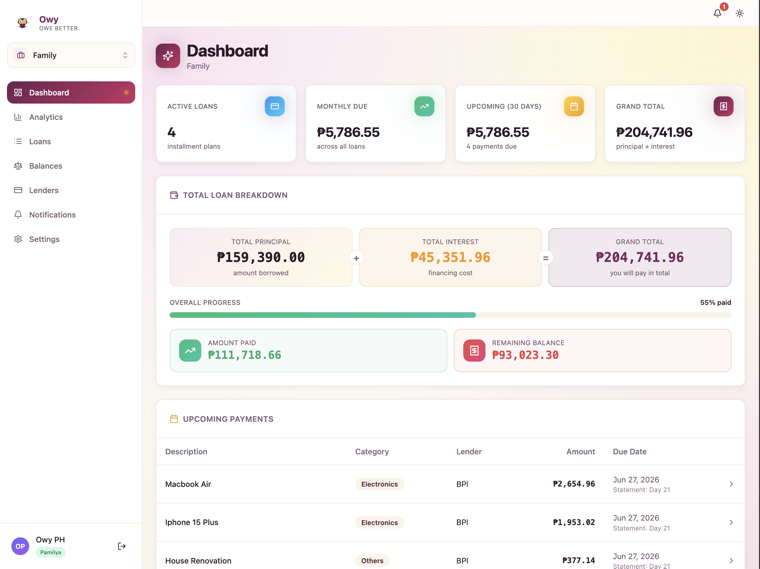Click the Category column header
This screenshot has height=569, width=760.
tap(372, 452)
